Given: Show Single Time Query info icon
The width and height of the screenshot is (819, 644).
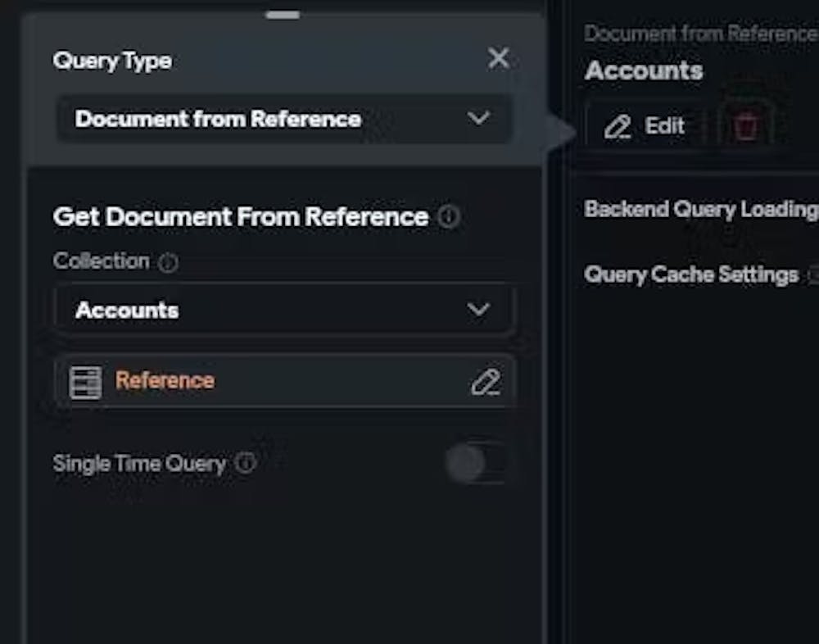Looking at the screenshot, I should pyautogui.click(x=246, y=464).
